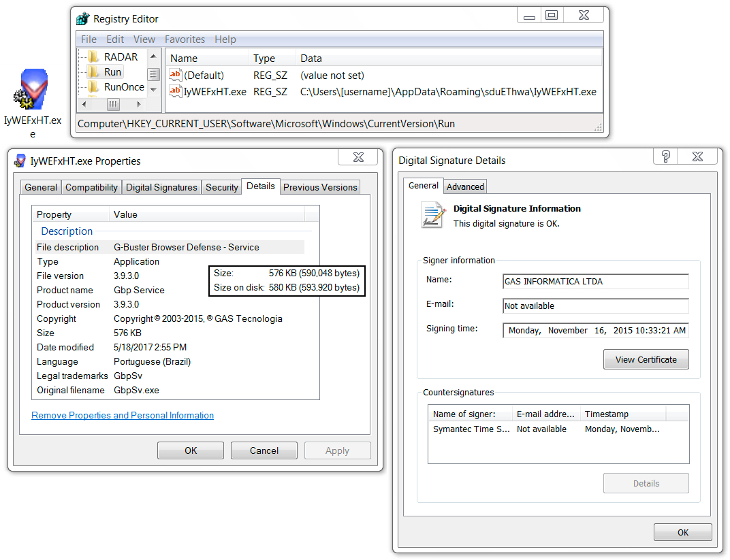Click the Data column header in Registry Editor

[x=449, y=58]
